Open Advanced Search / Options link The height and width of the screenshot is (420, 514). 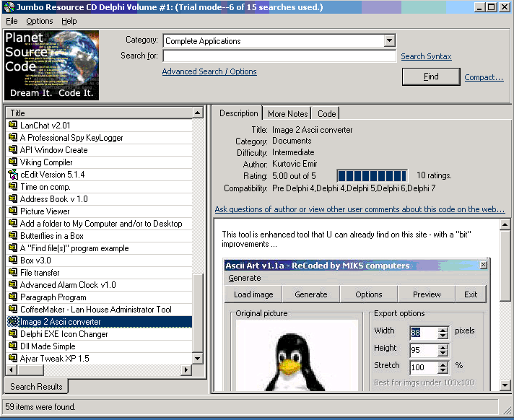coord(209,71)
